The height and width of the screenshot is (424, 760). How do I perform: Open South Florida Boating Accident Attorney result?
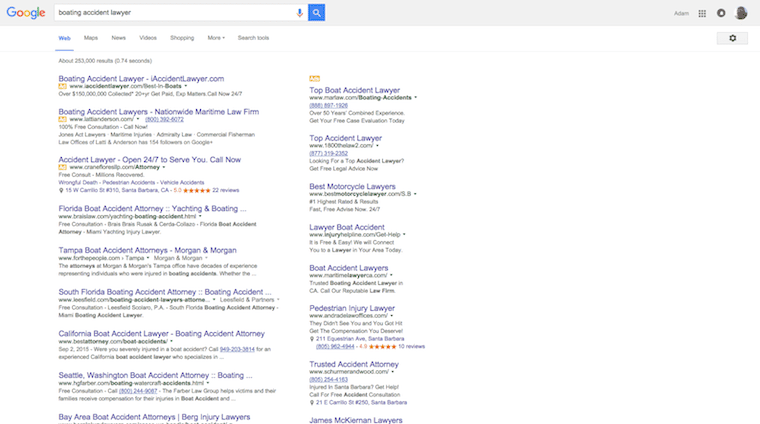165,292
